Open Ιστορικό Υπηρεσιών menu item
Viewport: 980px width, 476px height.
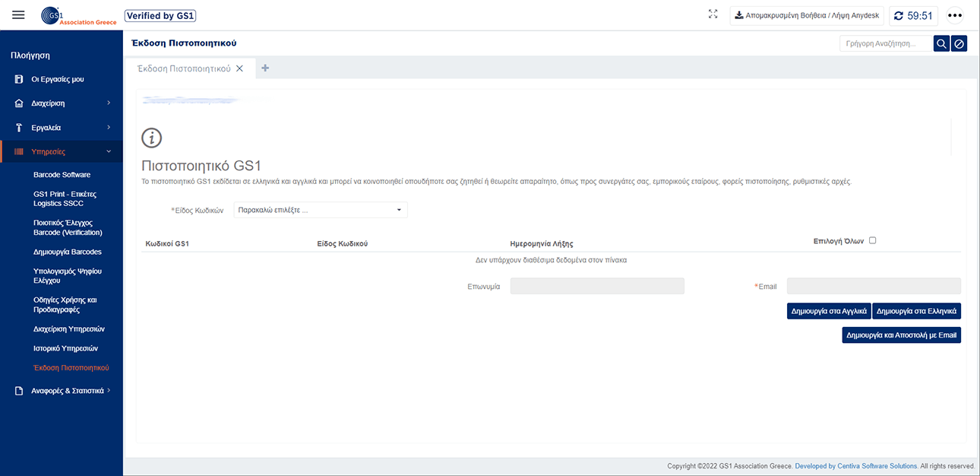(x=66, y=348)
